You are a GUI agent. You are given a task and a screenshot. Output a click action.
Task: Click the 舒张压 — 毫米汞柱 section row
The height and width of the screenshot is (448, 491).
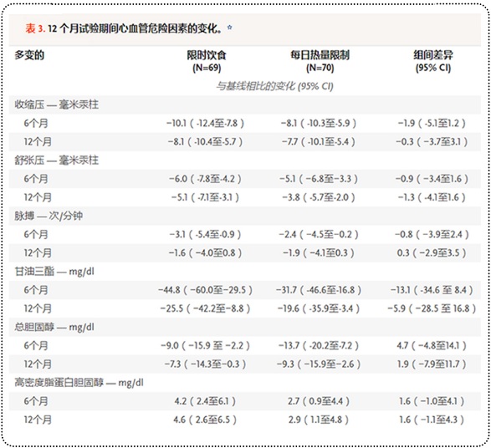[245, 160]
